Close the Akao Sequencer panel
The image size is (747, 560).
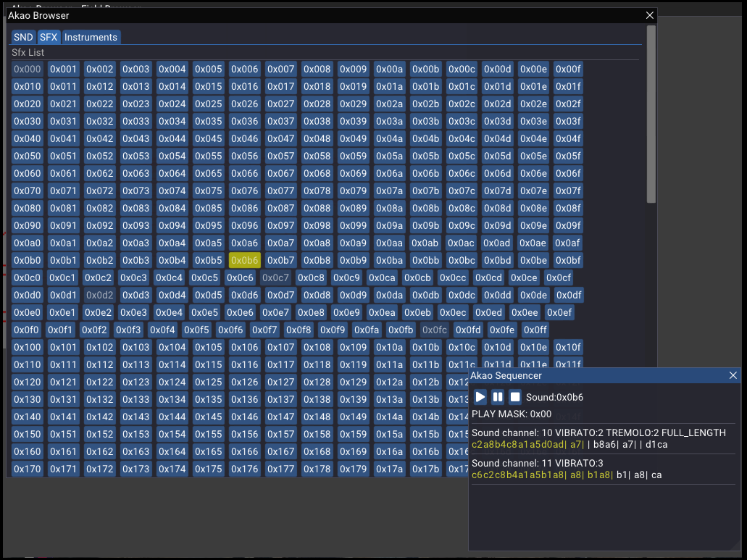(733, 375)
